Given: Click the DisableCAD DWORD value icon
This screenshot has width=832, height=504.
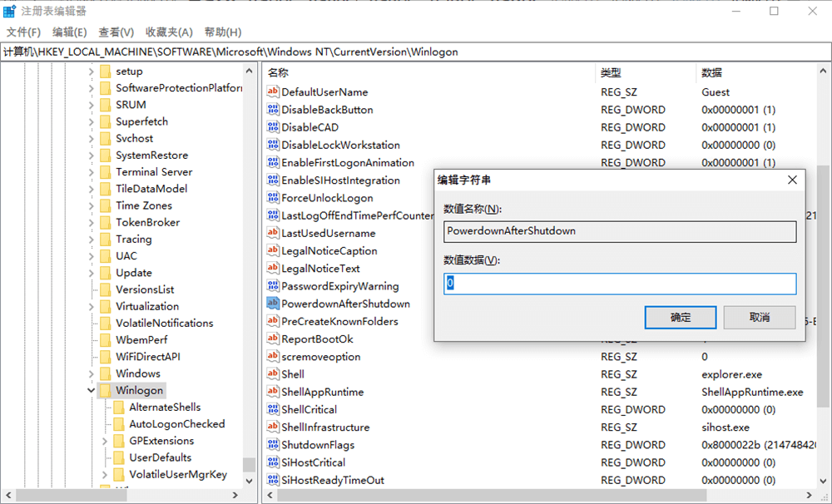Looking at the screenshot, I should (273, 127).
